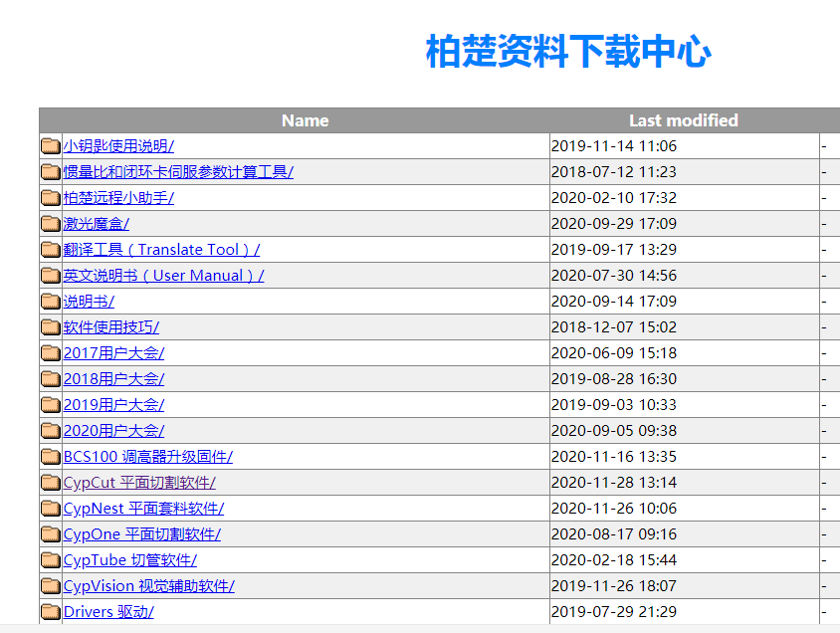840x633 pixels.
Task: Select date 2019-11-14 11:06
Action: coord(614,145)
